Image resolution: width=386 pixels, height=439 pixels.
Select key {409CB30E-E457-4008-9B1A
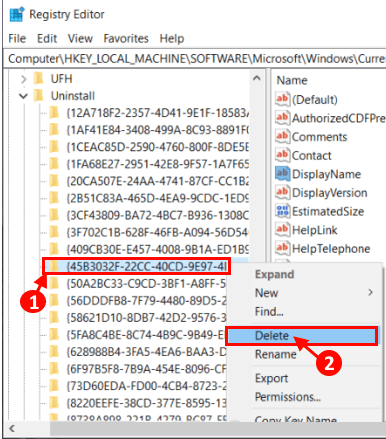158,249
